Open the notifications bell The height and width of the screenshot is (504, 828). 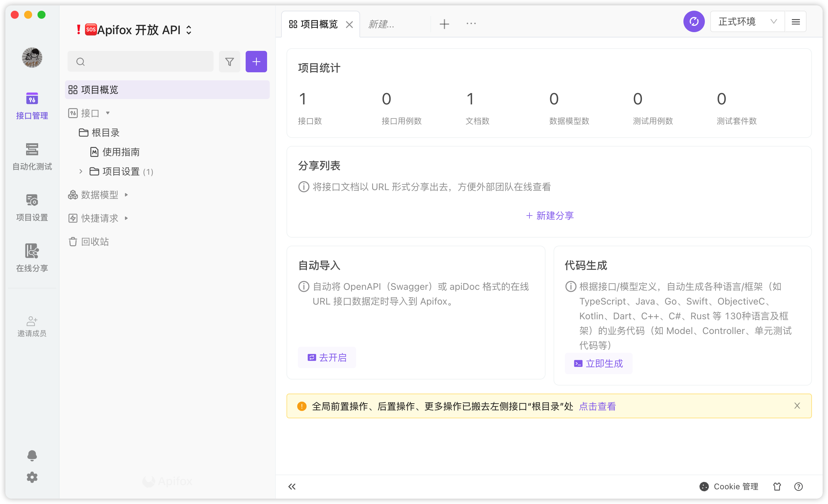[32, 455]
